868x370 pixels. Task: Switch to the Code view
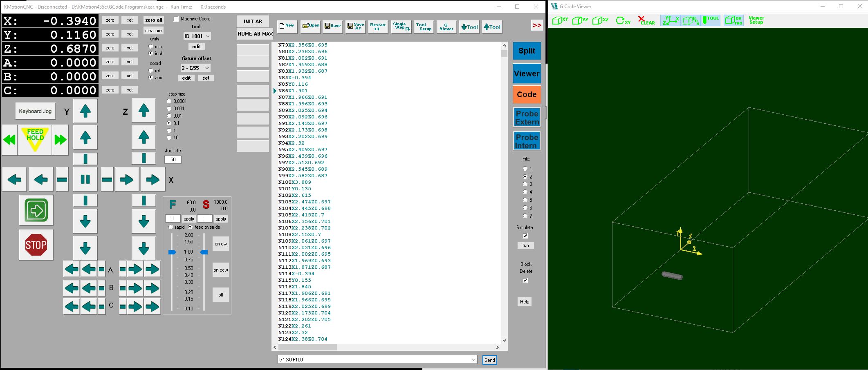[x=527, y=94]
